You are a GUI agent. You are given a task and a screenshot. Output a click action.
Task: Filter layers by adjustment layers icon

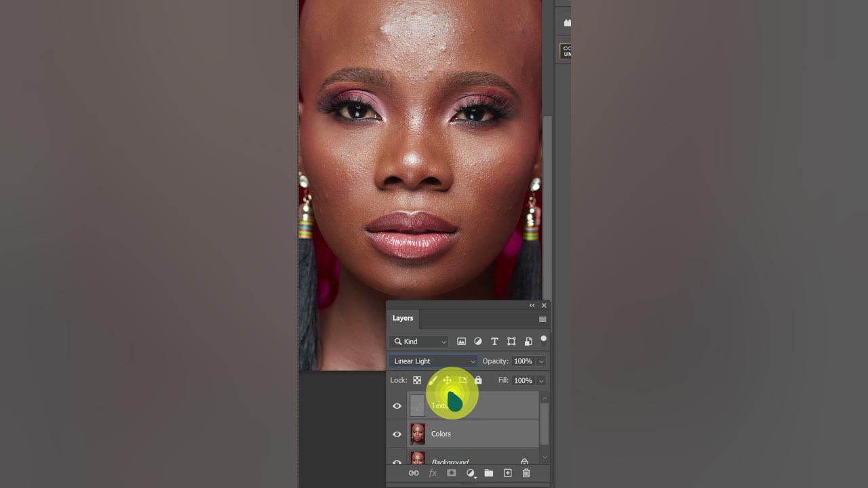[478, 342]
